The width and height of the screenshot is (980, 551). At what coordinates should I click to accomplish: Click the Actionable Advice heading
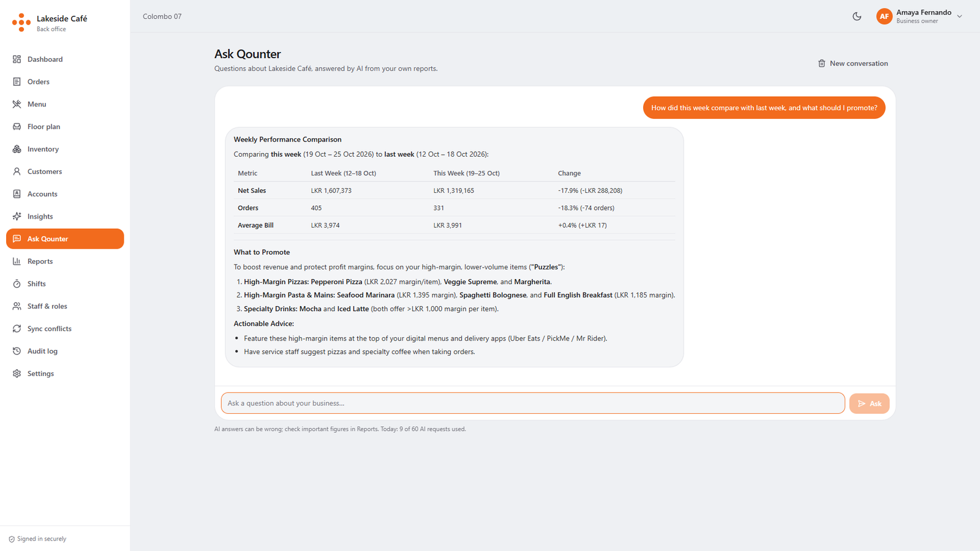pyautogui.click(x=263, y=324)
